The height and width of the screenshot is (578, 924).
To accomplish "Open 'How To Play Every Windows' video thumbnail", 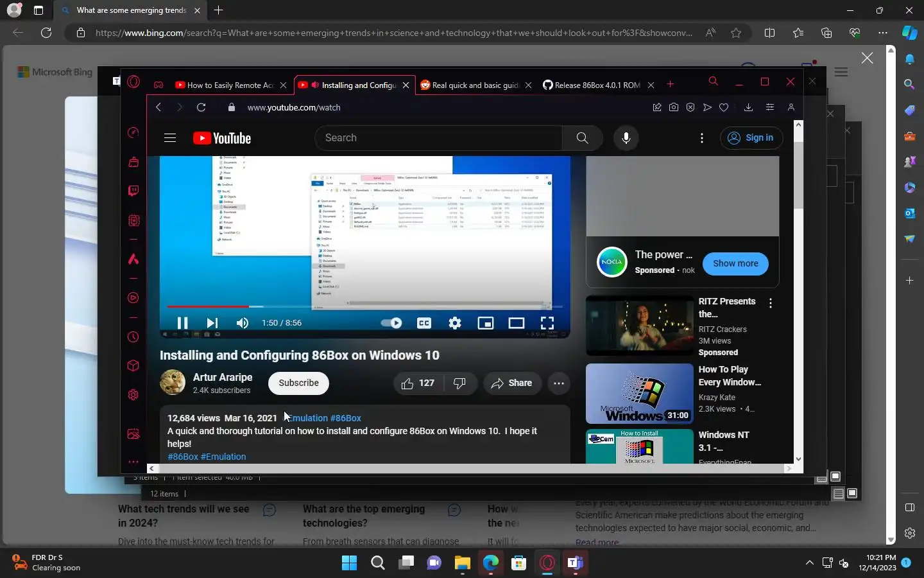I will coord(640,394).
